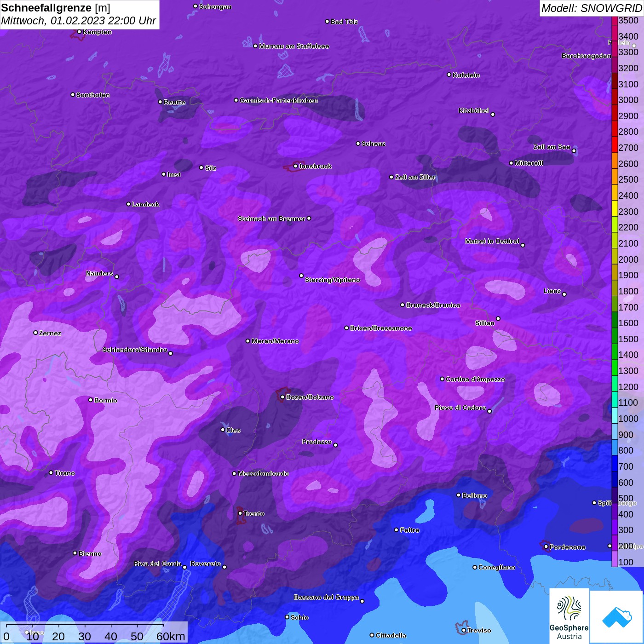Click the Zell am See label
This screenshot has height=644, width=644.
[x=552, y=147]
